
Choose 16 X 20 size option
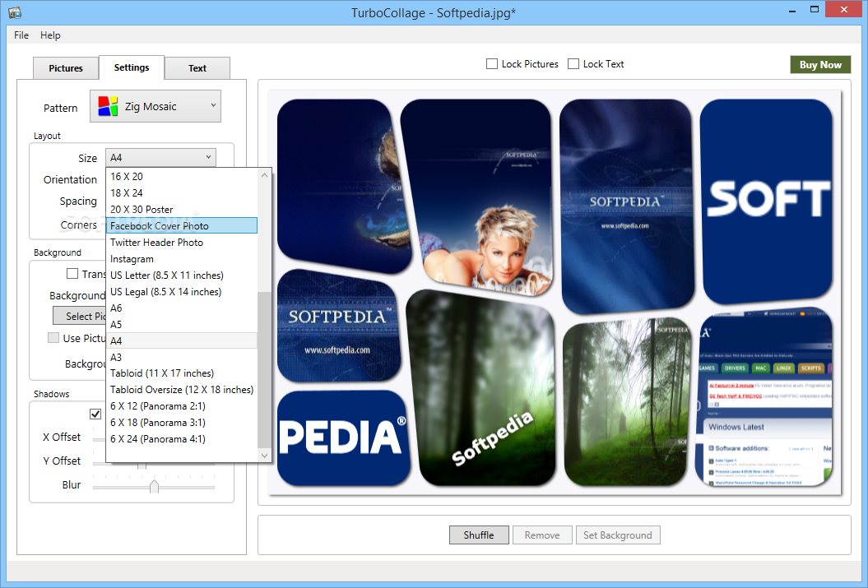click(182, 177)
